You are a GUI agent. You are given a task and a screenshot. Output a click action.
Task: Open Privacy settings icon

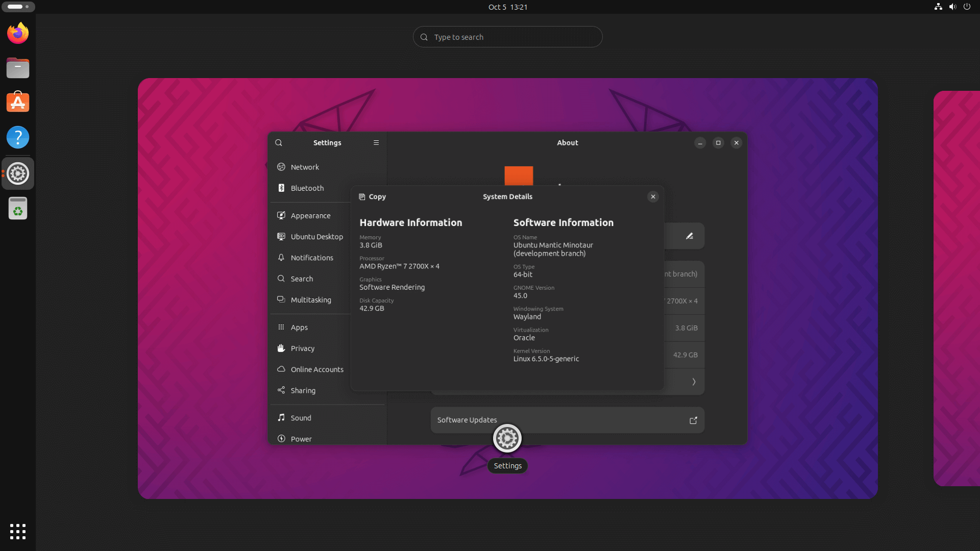point(281,348)
